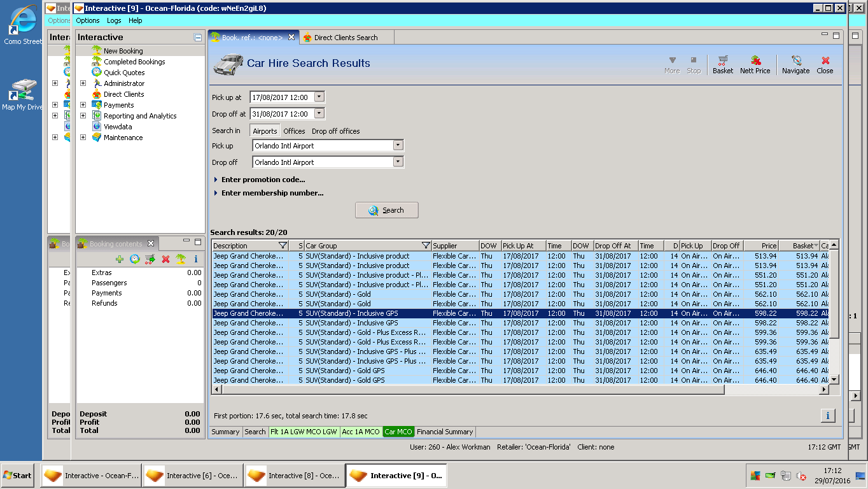Click the clock refresh icon in Booking contents
This screenshot has height=489, width=868.
click(134, 259)
